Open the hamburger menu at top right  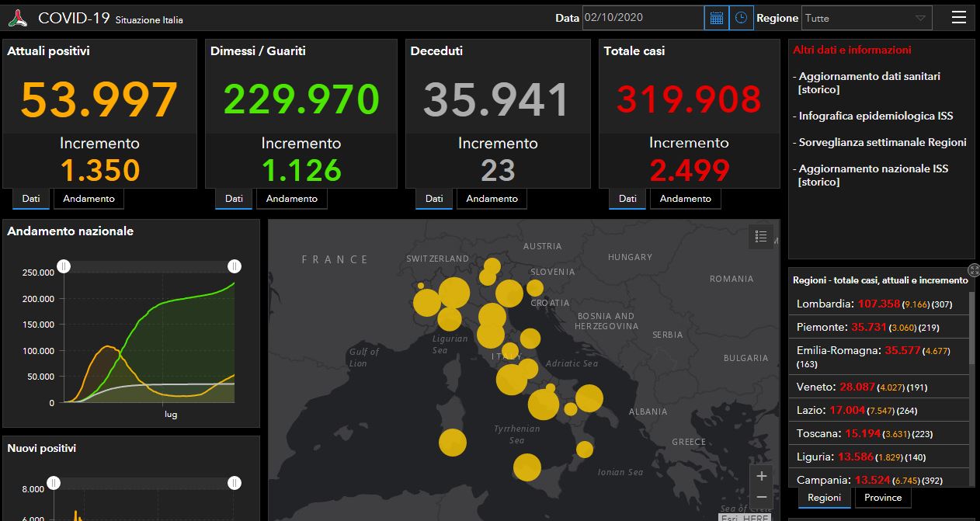coord(959,17)
